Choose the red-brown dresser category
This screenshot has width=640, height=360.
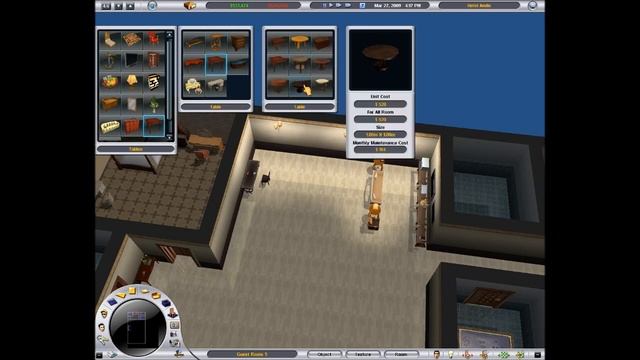132,126
